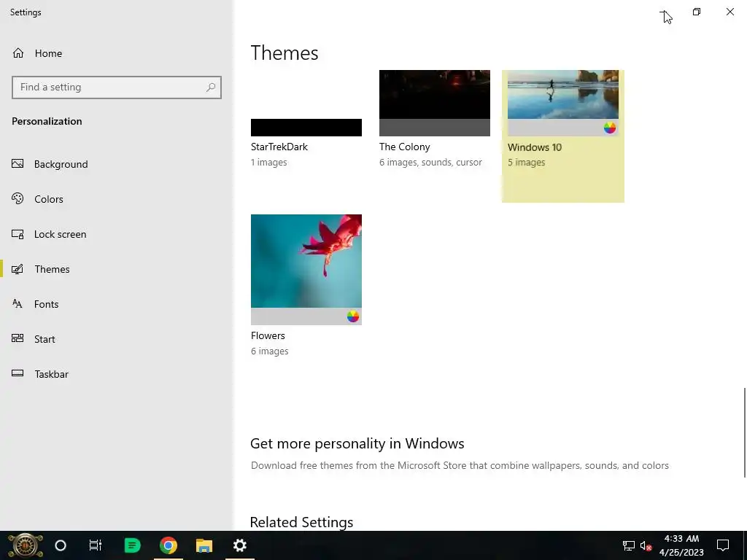This screenshot has width=747, height=560.
Task: Click the '6 images' text under Flowers
Action: pos(270,351)
